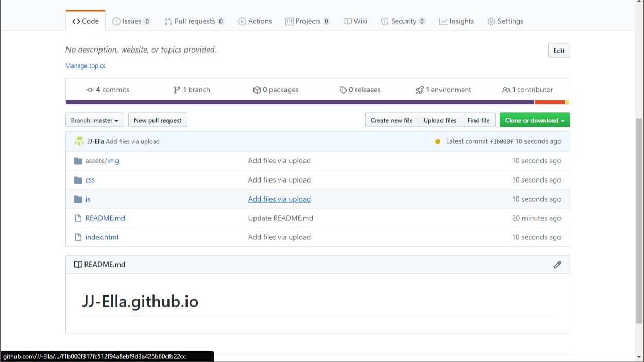Open the js folder
644x362 pixels.
click(88, 199)
